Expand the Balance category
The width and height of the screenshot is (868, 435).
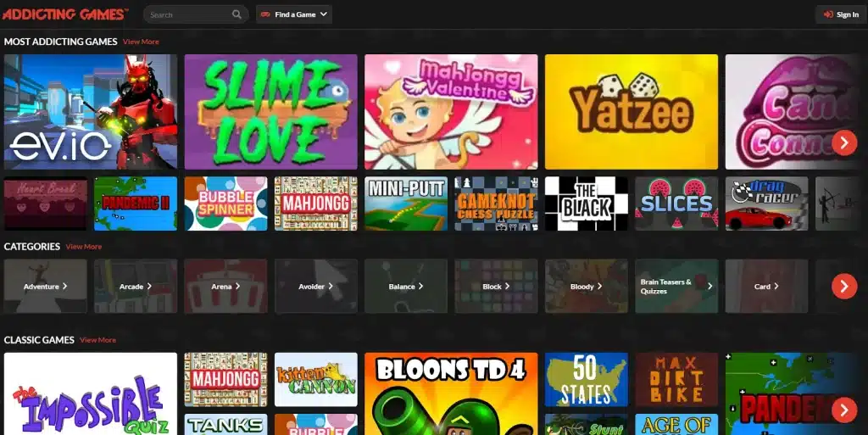(x=406, y=286)
